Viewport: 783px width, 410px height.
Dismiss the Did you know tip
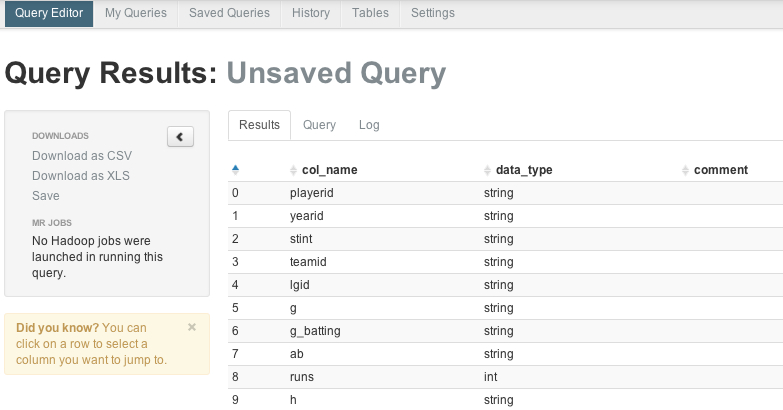click(192, 327)
